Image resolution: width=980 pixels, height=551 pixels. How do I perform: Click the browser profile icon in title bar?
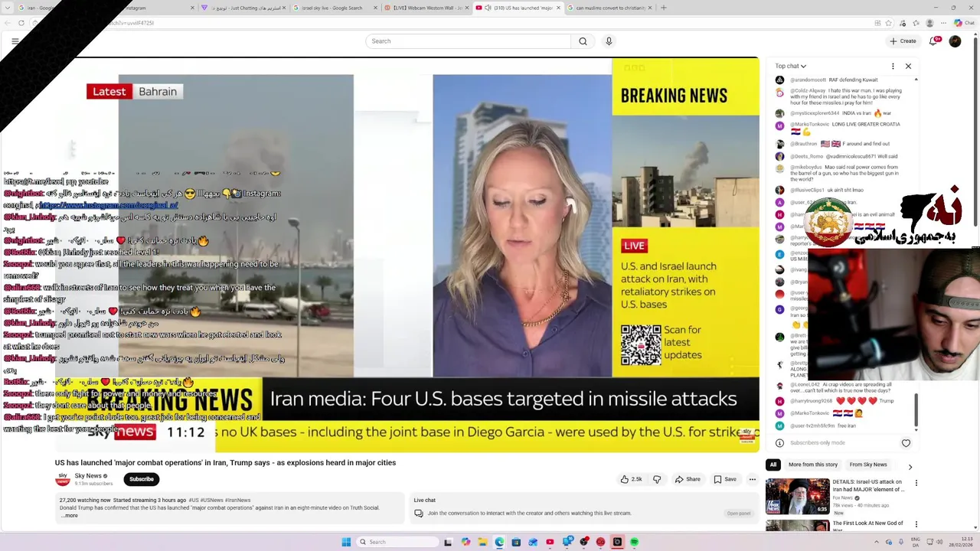[929, 23]
